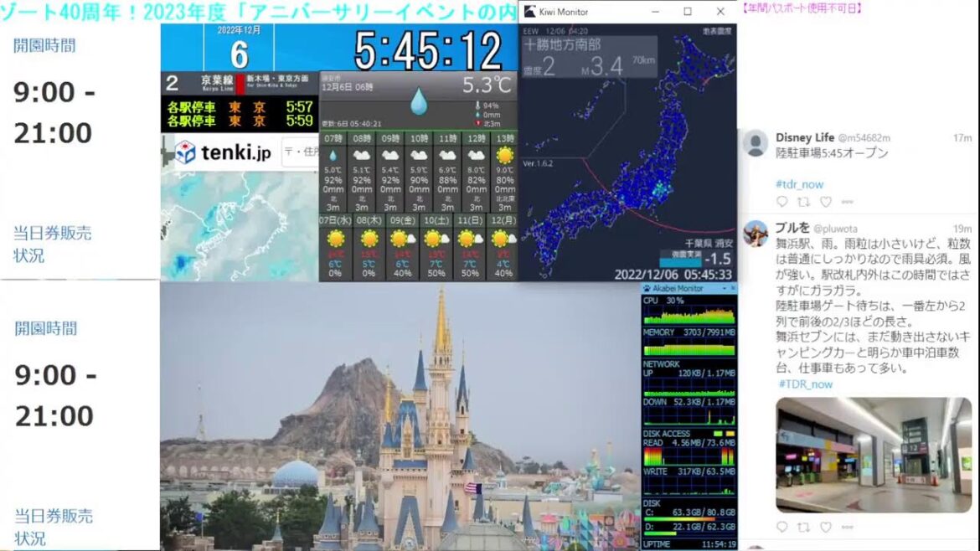This screenshot has height=551, width=980.
Task: Like the Disney Life tweet with the heart
Action: coord(826,201)
